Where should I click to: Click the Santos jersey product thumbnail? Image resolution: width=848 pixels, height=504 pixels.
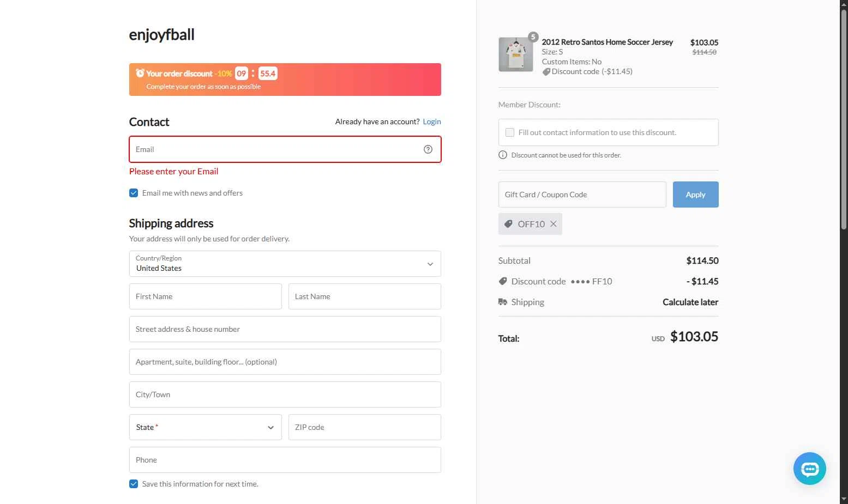516,54
